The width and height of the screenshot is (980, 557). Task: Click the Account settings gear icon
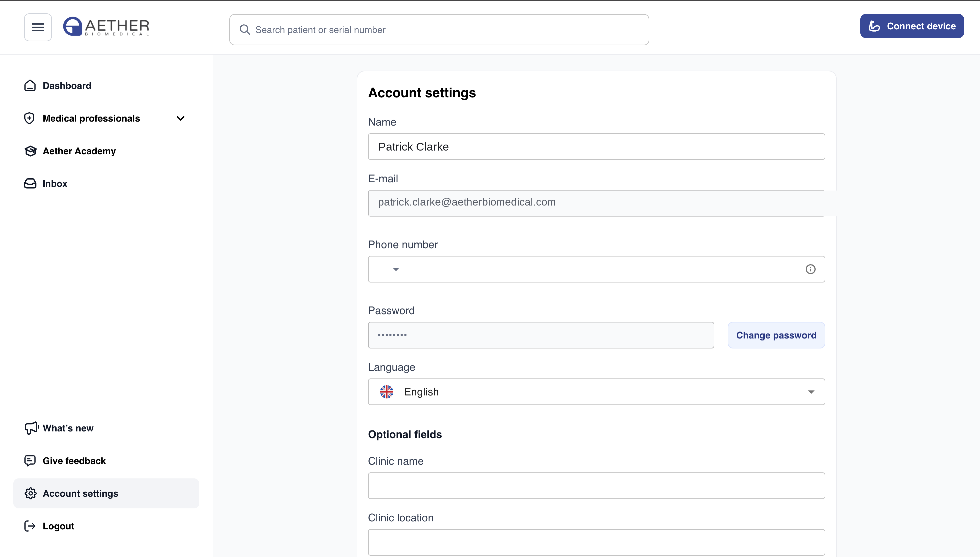pyautogui.click(x=31, y=493)
